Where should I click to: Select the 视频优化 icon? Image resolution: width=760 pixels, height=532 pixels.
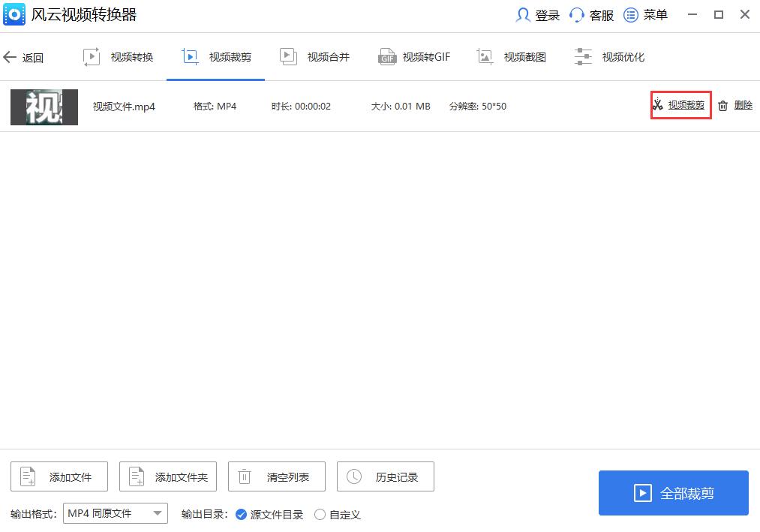pos(583,56)
